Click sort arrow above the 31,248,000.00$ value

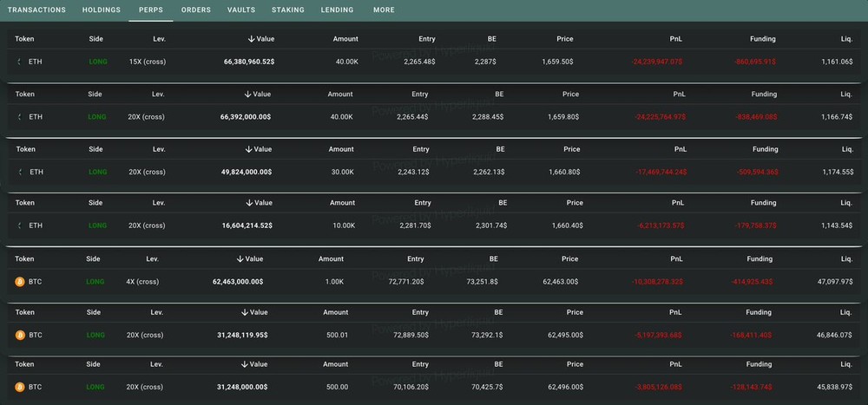click(245, 364)
